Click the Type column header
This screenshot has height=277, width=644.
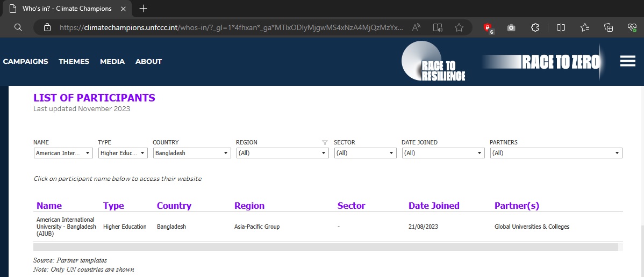pos(113,206)
